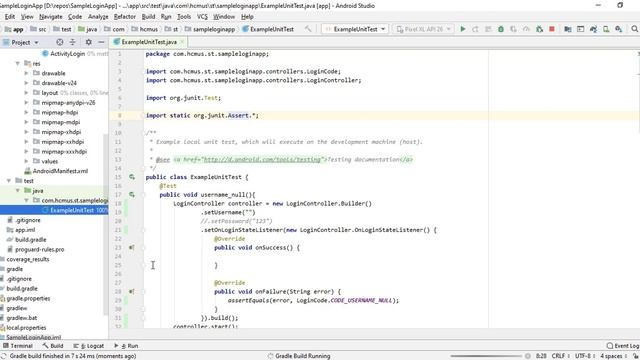
Task: Open the Terminal tool window
Action: pyautogui.click(x=18, y=346)
